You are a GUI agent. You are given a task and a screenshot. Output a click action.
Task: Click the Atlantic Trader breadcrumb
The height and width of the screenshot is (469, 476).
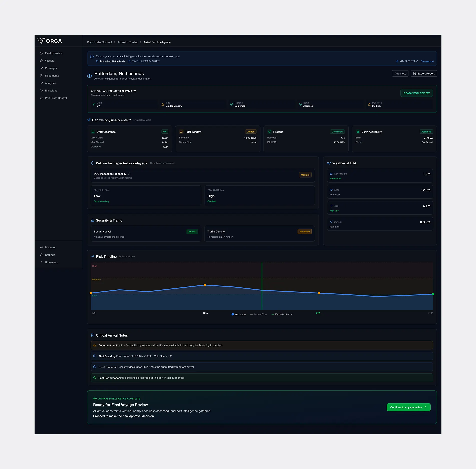coord(128,42)
